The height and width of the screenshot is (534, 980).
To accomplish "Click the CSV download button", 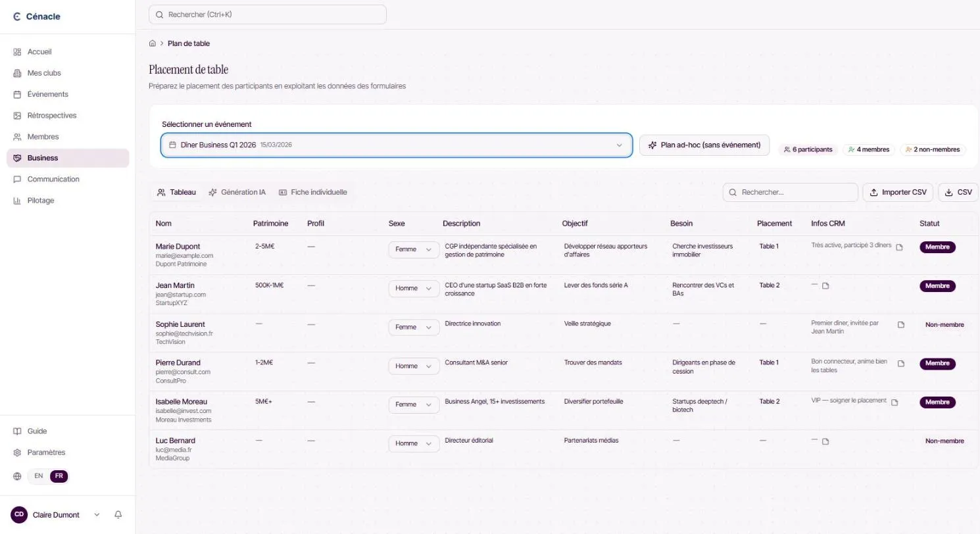I will coord(958,193).
